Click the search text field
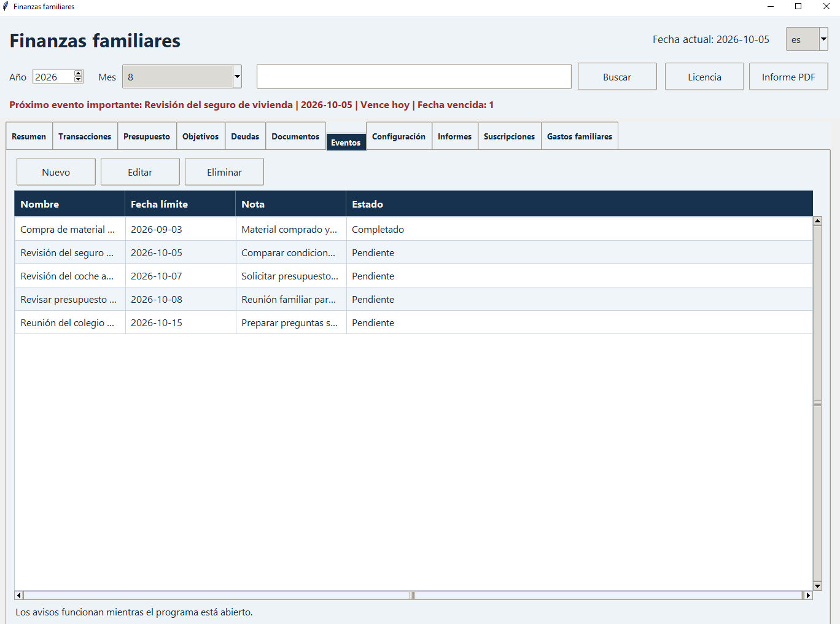The height and width of the screenshot is (624, 840). coord(414,77)
